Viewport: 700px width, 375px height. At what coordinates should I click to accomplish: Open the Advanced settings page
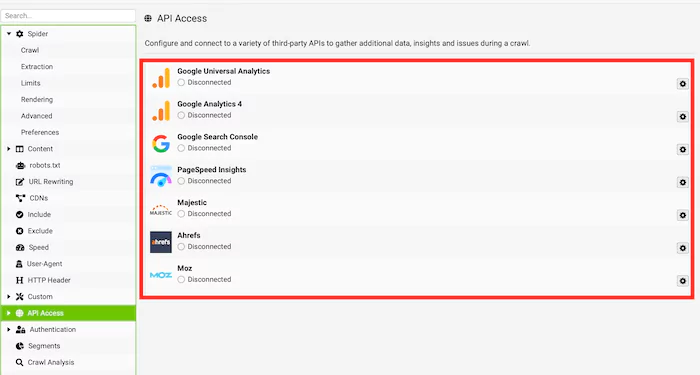tap(37, 116)
